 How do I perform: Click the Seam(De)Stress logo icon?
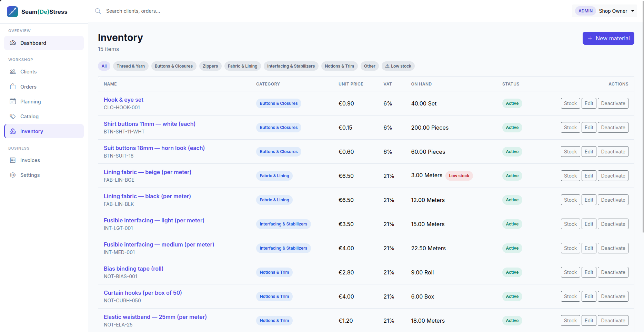[x=12, y=11]
